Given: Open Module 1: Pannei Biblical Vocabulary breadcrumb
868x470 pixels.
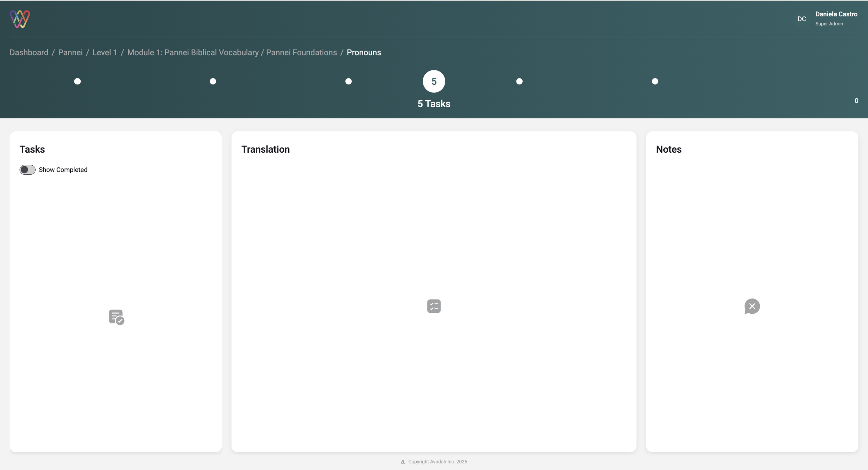Looking at the screenshot, I should tap(193, 53).
